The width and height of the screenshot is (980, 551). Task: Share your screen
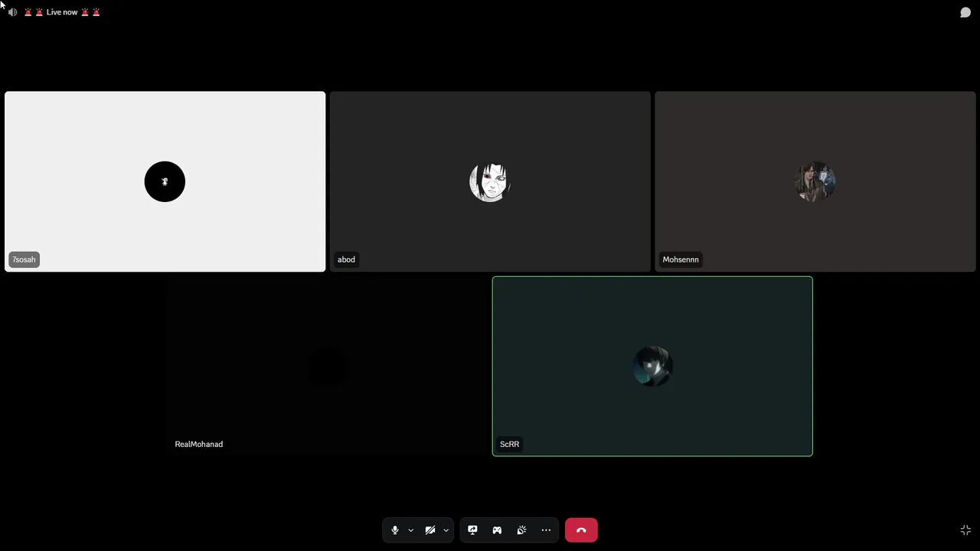pyautogui.click(x=472, y=530)
